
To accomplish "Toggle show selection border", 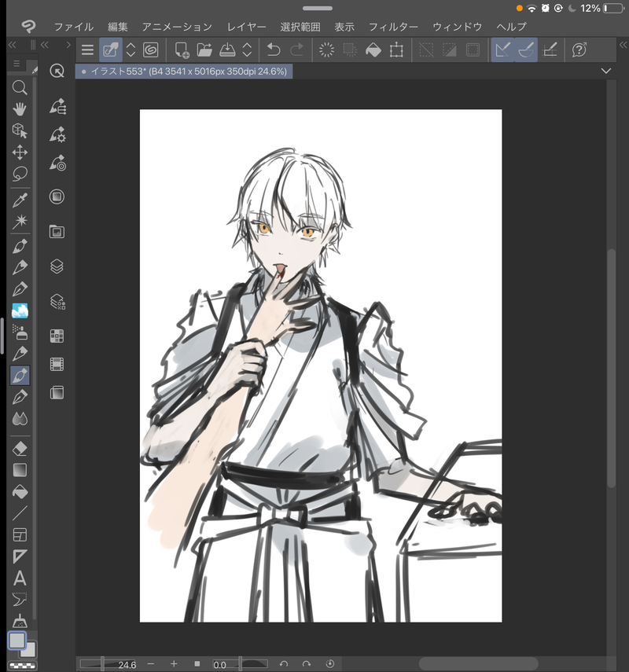I will click(473, 50).
